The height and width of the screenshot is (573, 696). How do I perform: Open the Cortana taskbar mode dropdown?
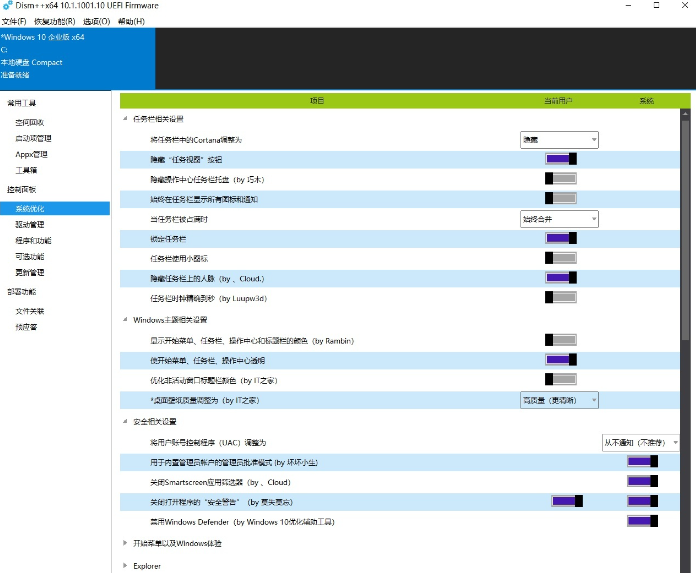point(559,140)
